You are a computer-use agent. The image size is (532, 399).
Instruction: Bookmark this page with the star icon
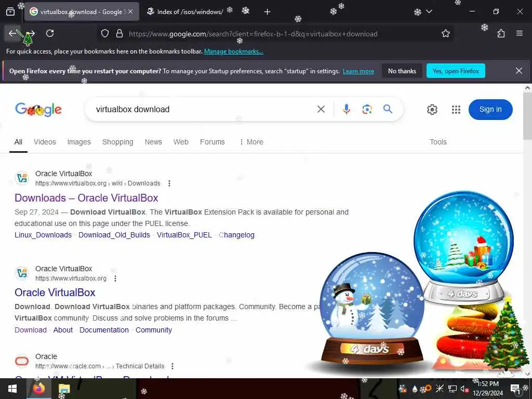point(445,33)
